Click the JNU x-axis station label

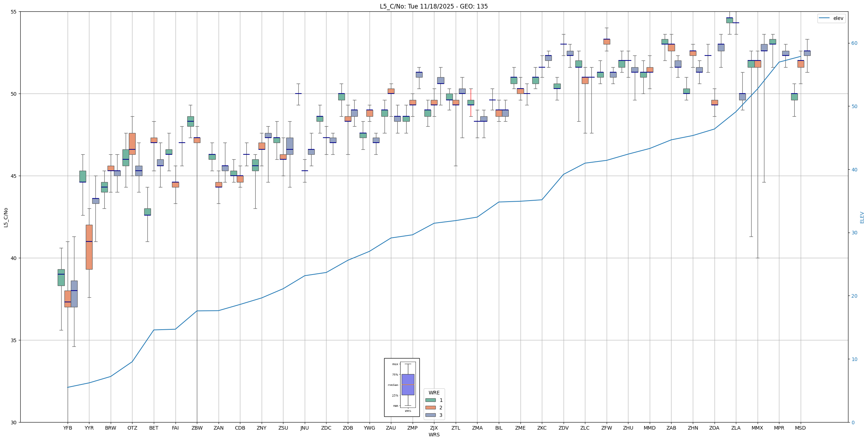[x=304, y=428]
